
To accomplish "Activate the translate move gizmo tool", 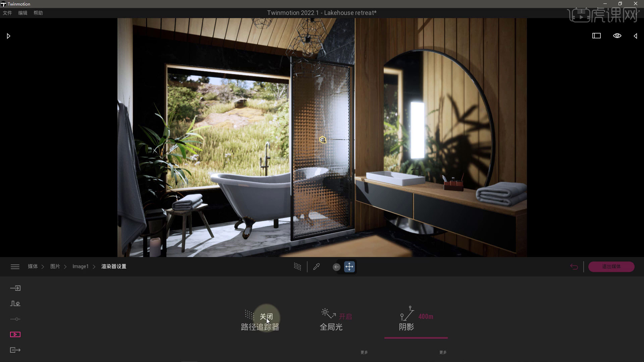I will [349, 267].
